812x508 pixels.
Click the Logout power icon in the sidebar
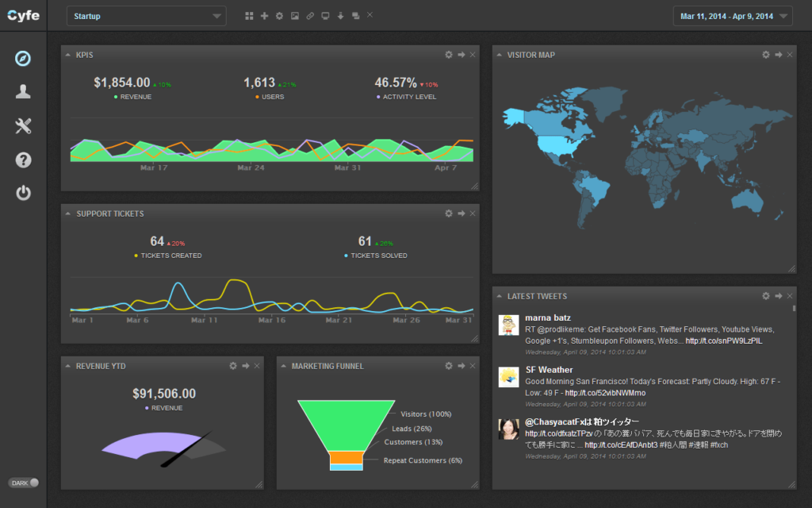coord(23,193)
